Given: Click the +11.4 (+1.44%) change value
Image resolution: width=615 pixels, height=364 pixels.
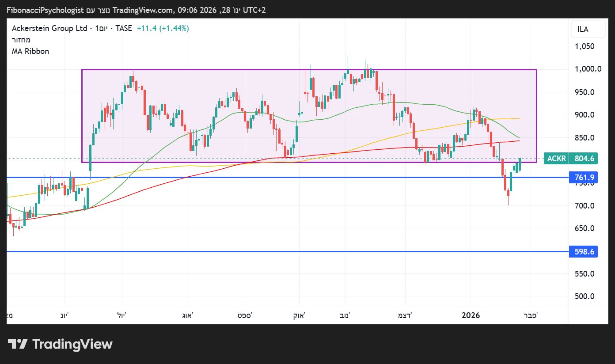Looking at the screenshot, I should [x=163, y=28].
